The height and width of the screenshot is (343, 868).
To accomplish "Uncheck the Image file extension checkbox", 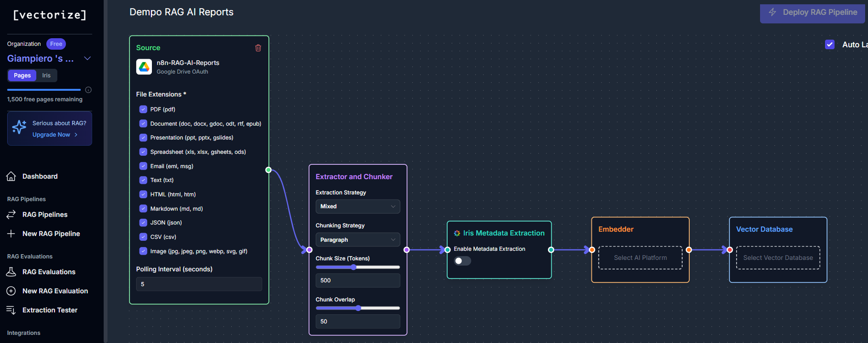I will (x=143, y=251).
